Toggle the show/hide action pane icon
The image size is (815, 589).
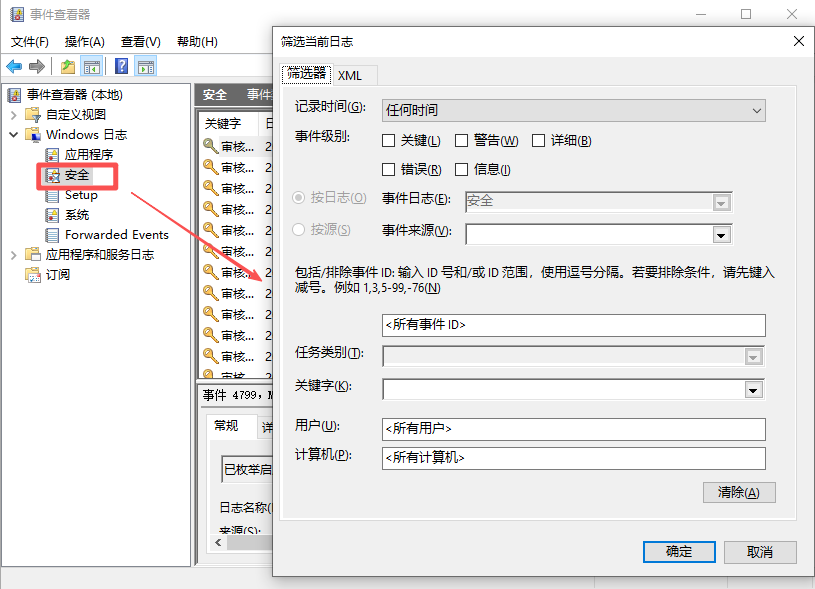[x=146, y=67]
